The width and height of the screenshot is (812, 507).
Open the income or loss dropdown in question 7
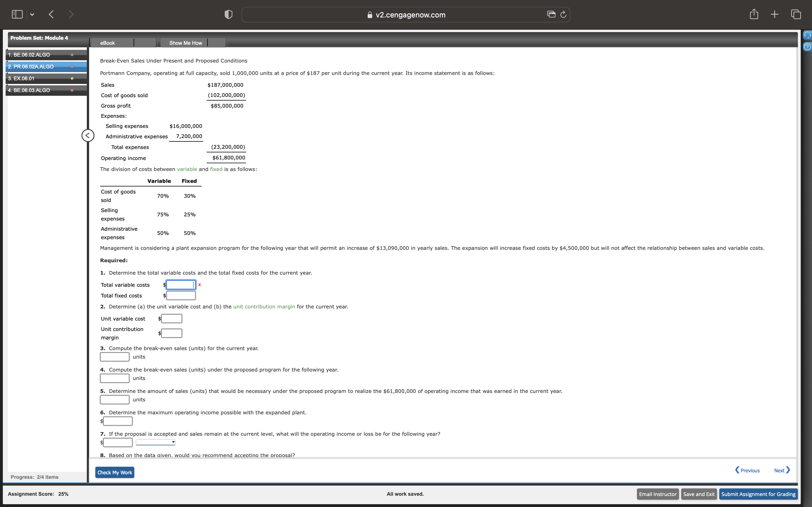(155, 442)
